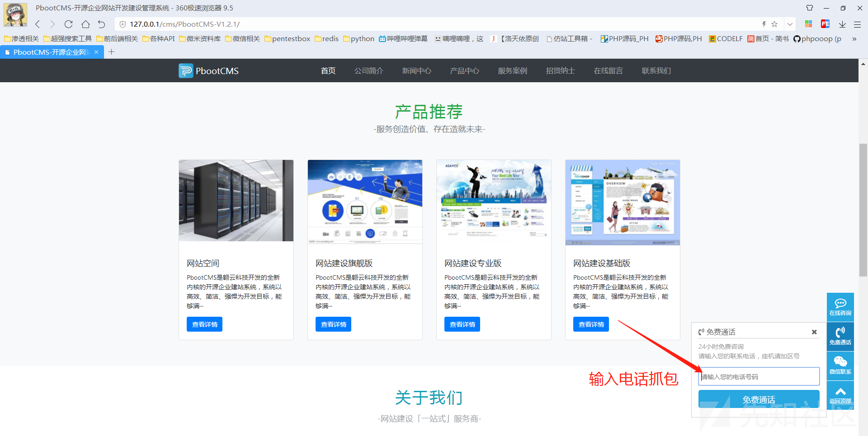
Task: Go to 首页 nav item
Action: click(x=328, y=71)
